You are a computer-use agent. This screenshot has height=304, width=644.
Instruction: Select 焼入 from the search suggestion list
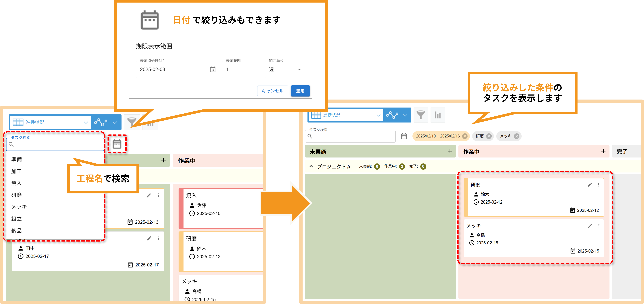tap(17, 183)
